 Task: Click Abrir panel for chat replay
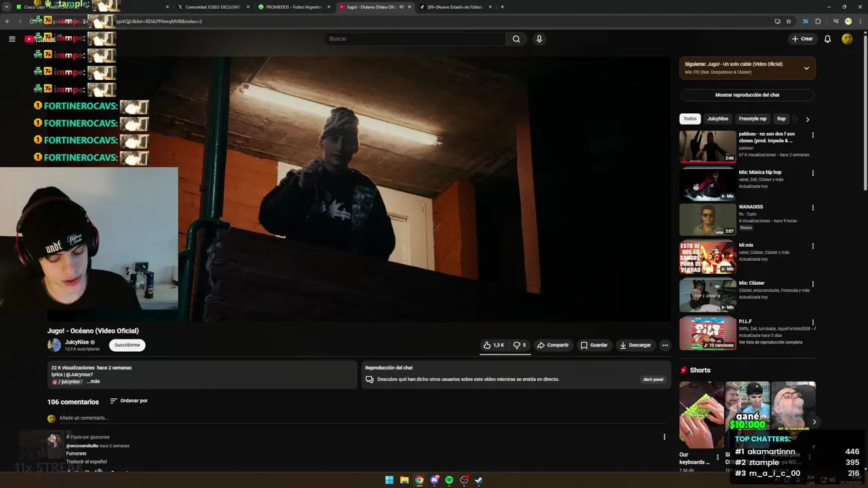pos(653,380)
